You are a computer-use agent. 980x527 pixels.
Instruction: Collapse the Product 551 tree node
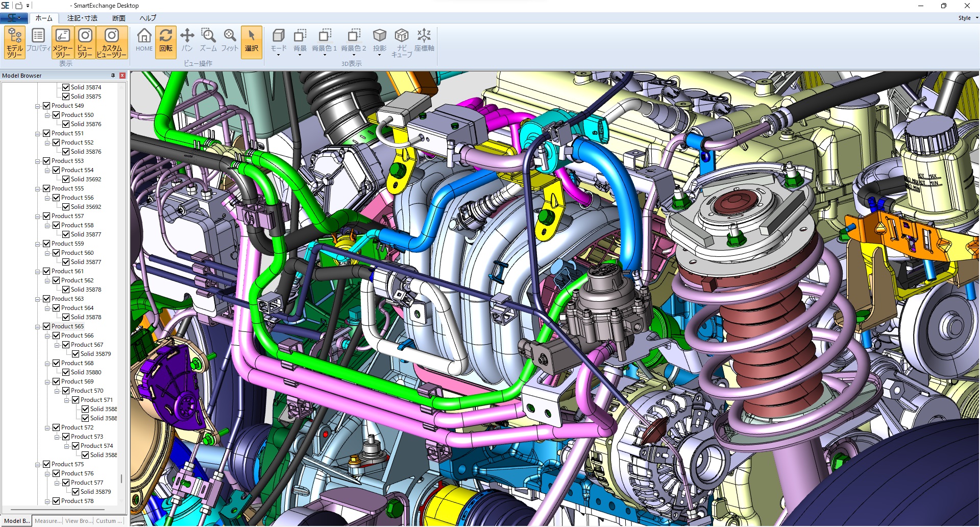click(37, 134)
